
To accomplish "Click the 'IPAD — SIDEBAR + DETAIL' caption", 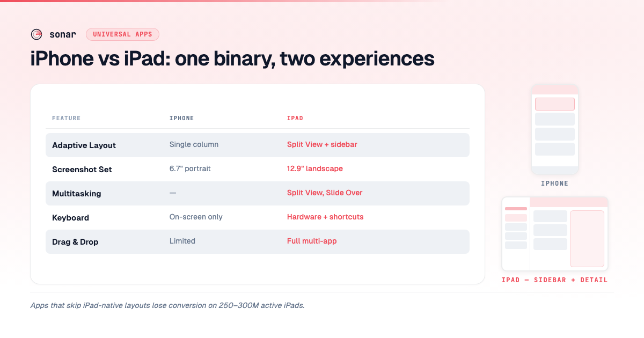I will (x=555, y=280).
